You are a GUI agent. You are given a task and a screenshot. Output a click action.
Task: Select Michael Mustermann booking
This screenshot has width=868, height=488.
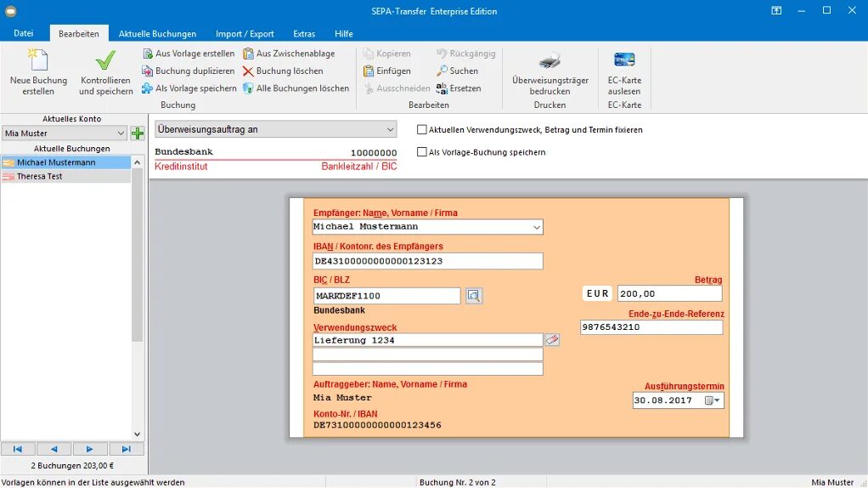coord(66,162)
